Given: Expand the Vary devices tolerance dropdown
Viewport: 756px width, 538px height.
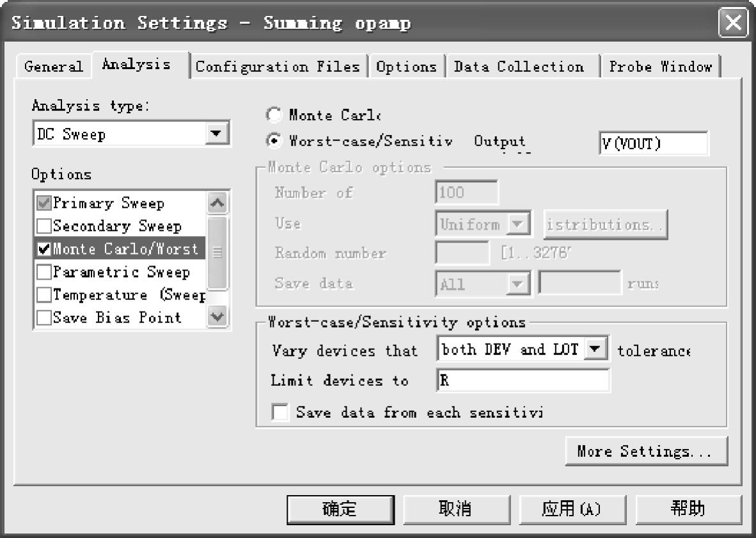Looking at the screenshot, I should pyautogui.click(x=596, y=349).
